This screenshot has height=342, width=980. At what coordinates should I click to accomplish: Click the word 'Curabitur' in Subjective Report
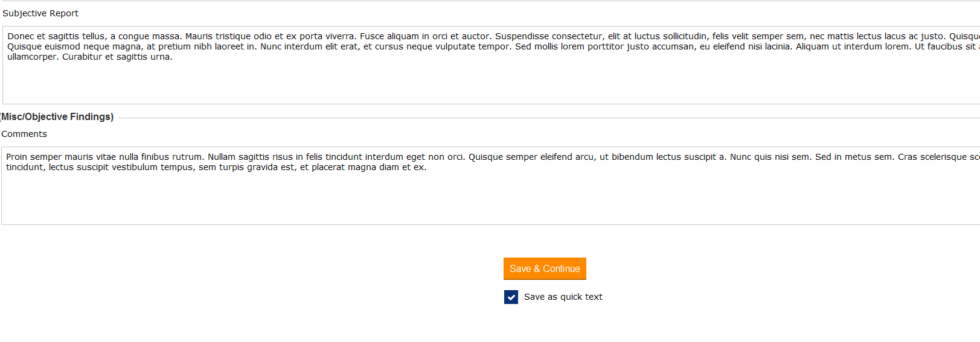pos(82,57)
